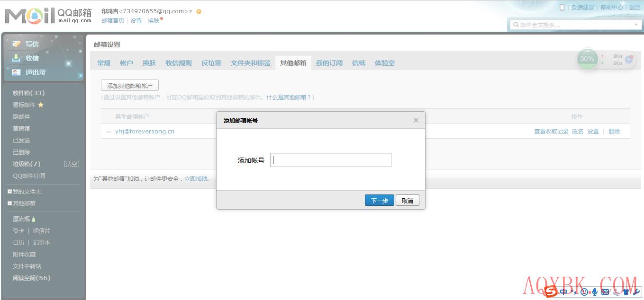Switch to the 反垃圾 tab
The width and height of the screenshot is (644, 300).
pyautogui.click(x=211, y=63)
